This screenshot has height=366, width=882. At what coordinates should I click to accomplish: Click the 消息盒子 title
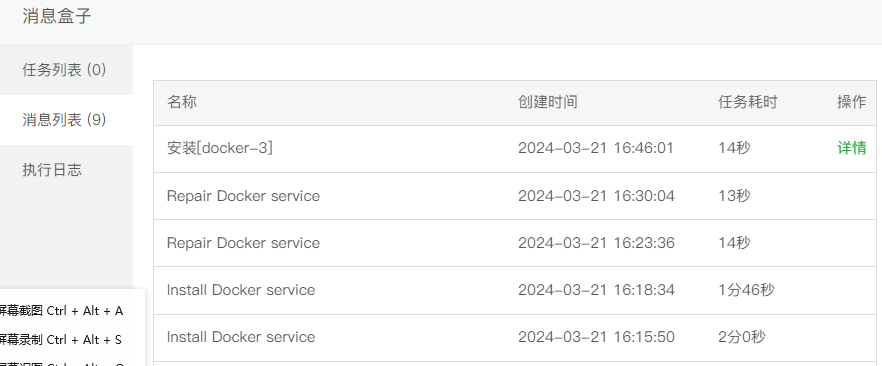pyautogui.click(x=57, y=16)
